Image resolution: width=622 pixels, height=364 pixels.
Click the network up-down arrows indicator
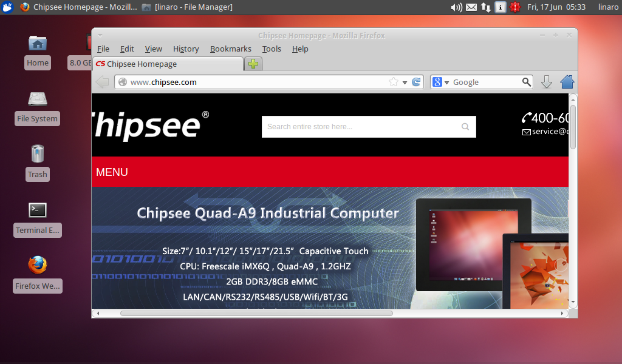(x=486, y=7)
